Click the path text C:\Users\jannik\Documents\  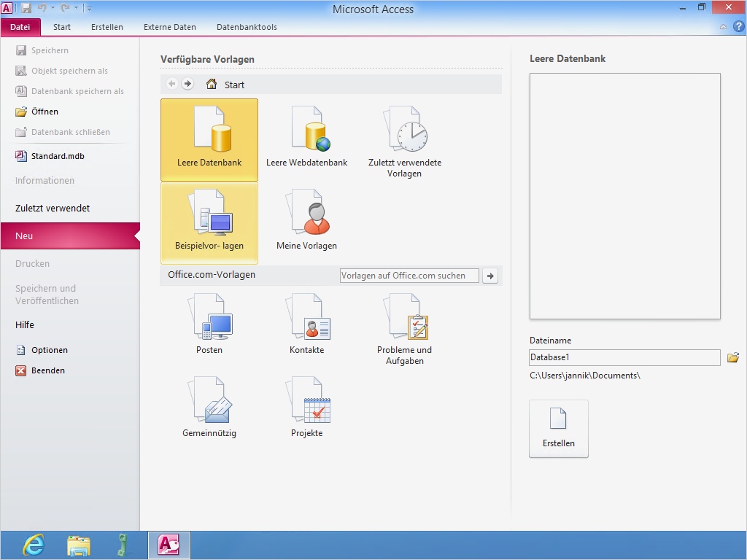[x=585, y=376]
